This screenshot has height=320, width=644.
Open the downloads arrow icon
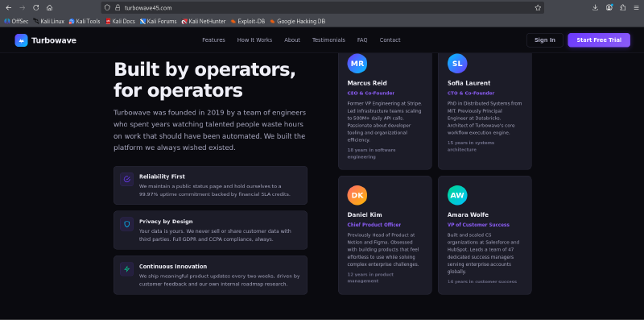[x=595, y=7]
